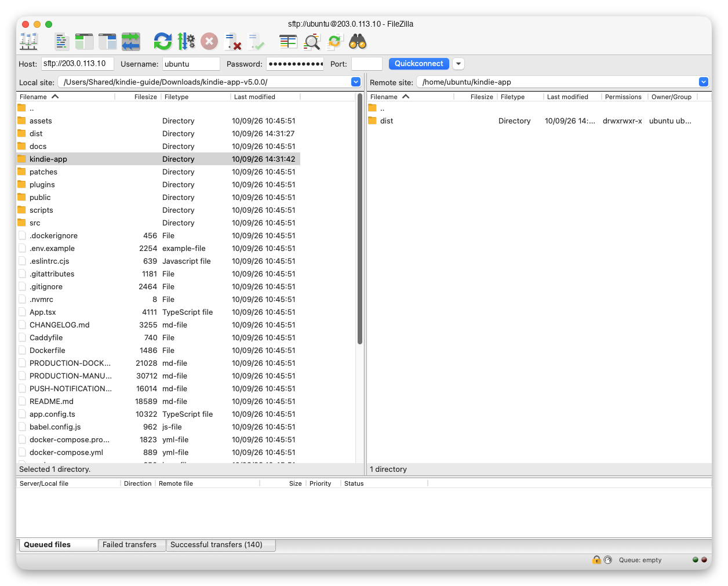
Task: Reconnect to the last server icon
Action: (x=256, y=41)
